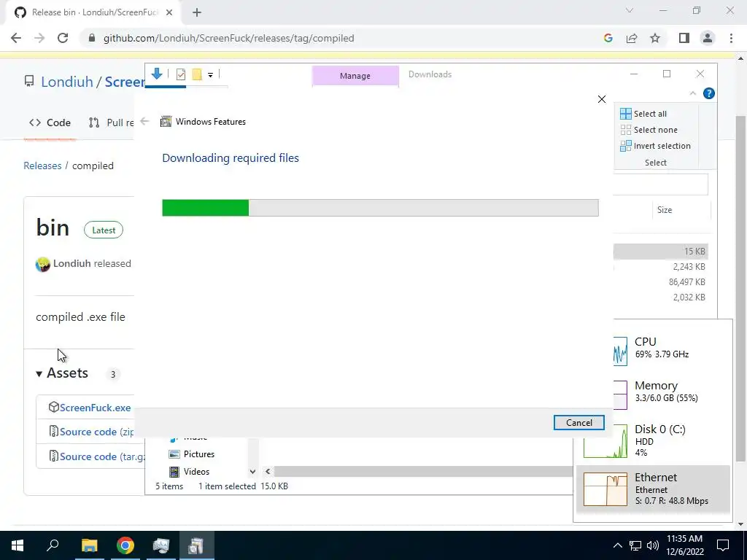The height and width of the screenshot is (560, 747).
Task: Open the Manage ribbon tab in Explorer
Action: [x=355, y=76]
